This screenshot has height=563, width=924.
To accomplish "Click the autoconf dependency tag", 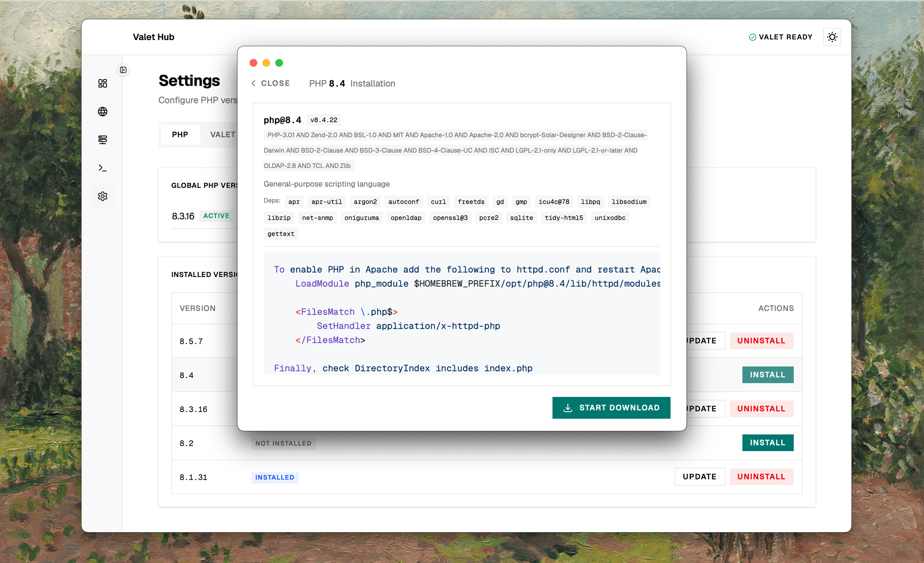I will click(x=404, y=202).
